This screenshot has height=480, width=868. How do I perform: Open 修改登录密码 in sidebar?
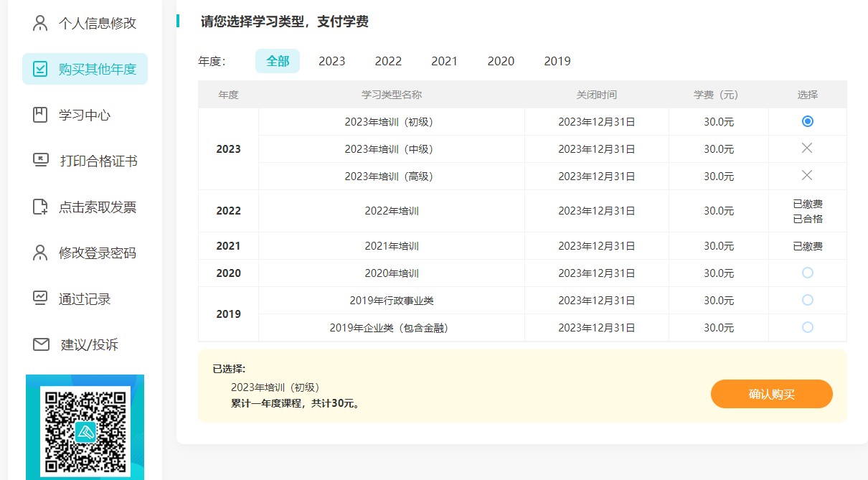85,253
